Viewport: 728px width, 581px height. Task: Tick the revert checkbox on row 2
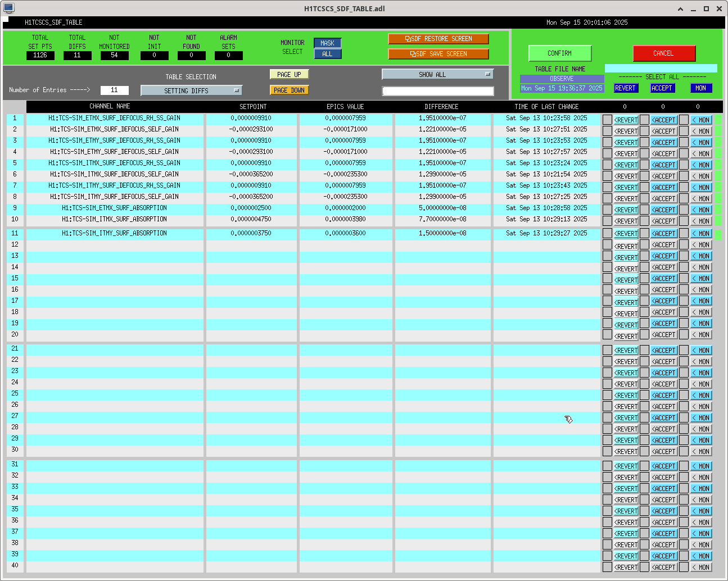click(x=607, y=131)
